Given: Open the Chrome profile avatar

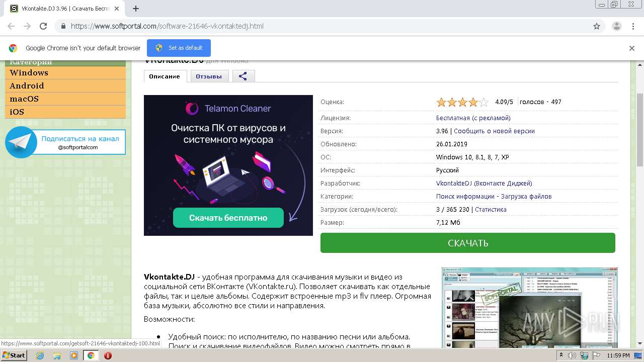Looking at the screenshot, I should pos(616,26).
